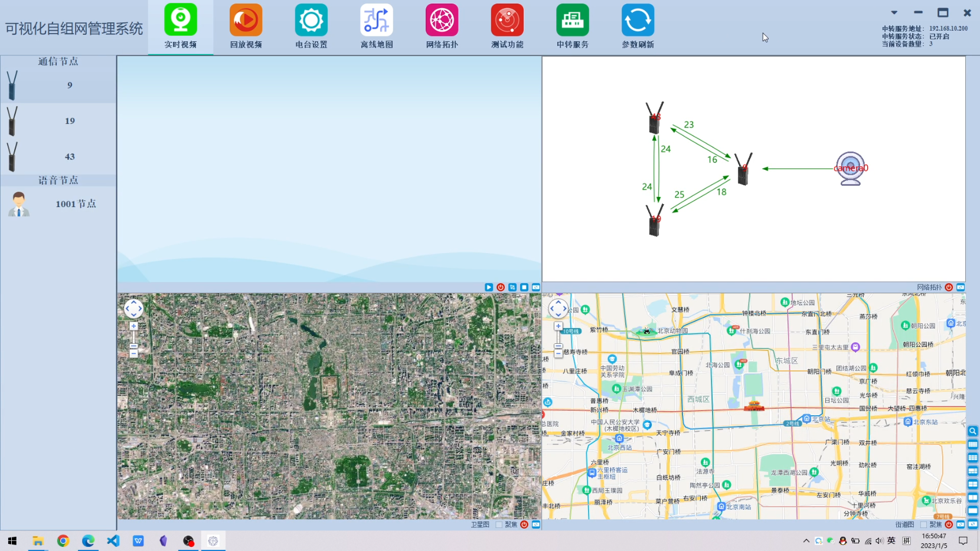Screen dimensions: 980x551
Task: Toggle the 聚焦 checkbox for satellite map
Action: point(499,524)
